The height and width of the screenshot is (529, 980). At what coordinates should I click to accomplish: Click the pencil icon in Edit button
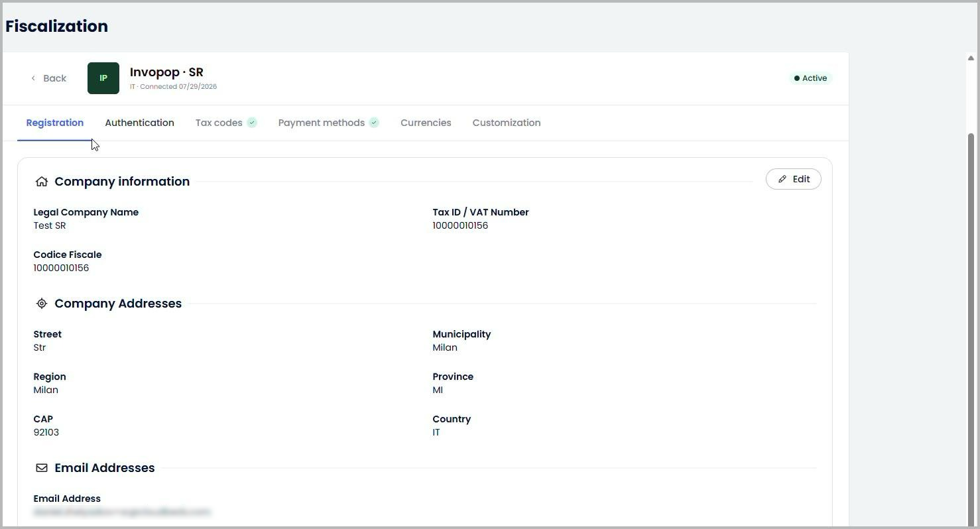click(782, 179)
